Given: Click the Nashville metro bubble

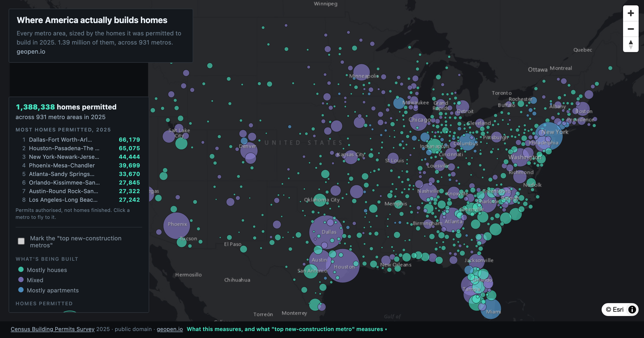Looking at the screenshot, I should pyautogui.click(x=428, y=192).
